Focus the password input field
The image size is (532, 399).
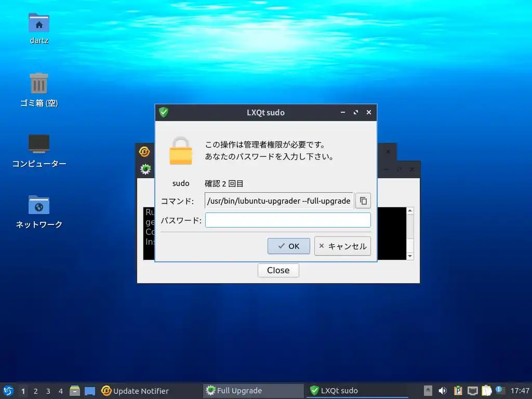click(288, 220)
